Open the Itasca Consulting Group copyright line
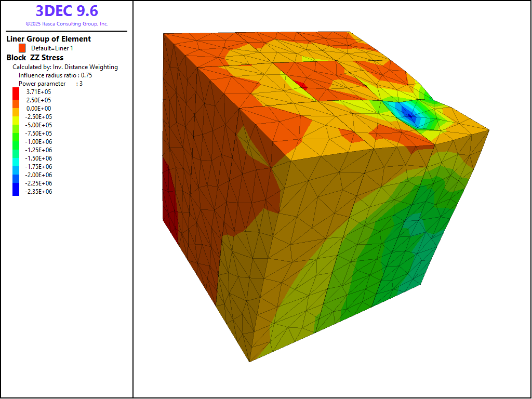532x399 pixels. (66, 24)
